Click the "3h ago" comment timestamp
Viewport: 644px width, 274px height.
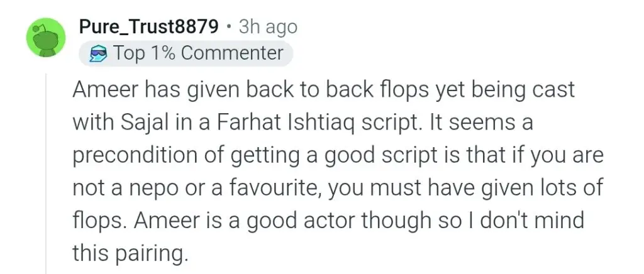coord(268,27)
